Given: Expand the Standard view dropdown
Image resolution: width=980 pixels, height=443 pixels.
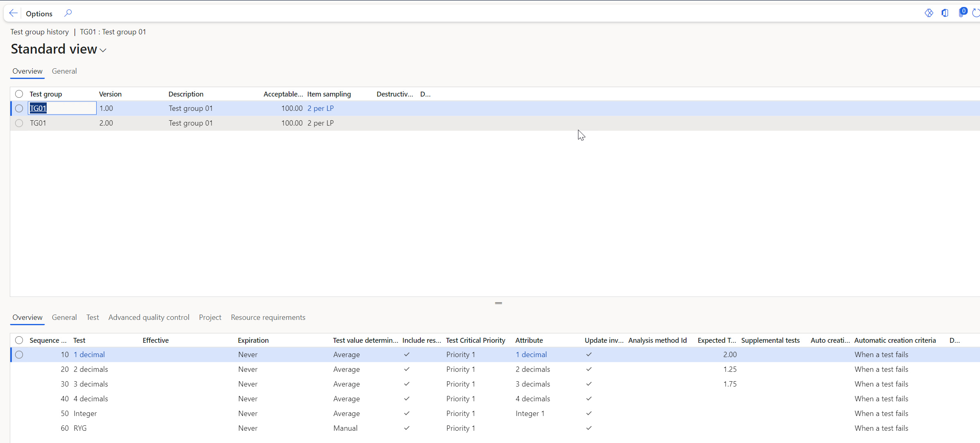Looking at the screenshot, I should [103, 50].
